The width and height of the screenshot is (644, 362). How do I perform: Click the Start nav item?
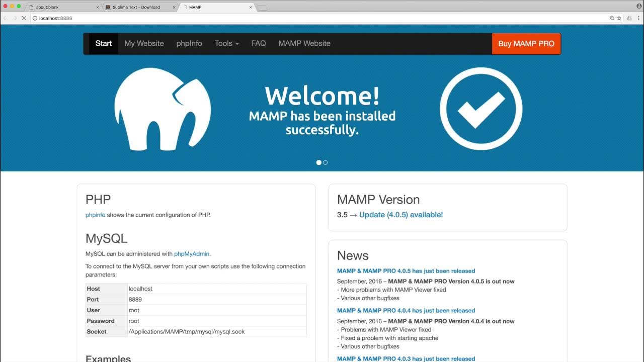point(104,43)
